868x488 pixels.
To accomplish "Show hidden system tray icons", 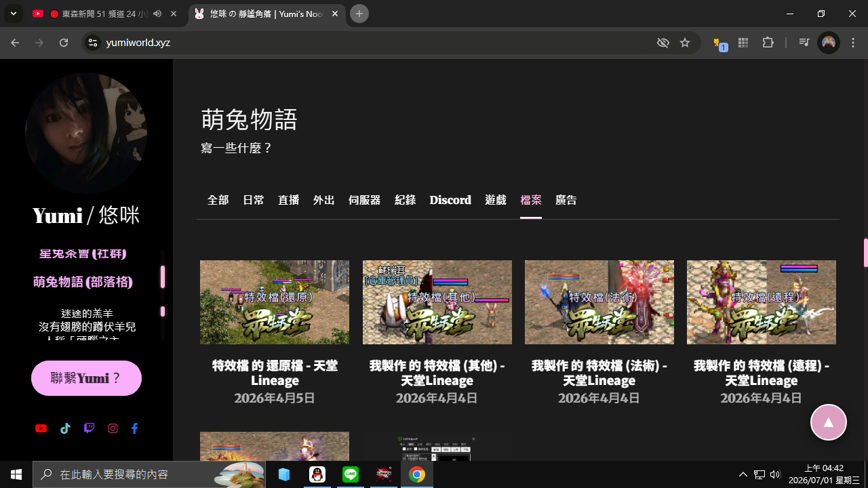I will (743, 474).
